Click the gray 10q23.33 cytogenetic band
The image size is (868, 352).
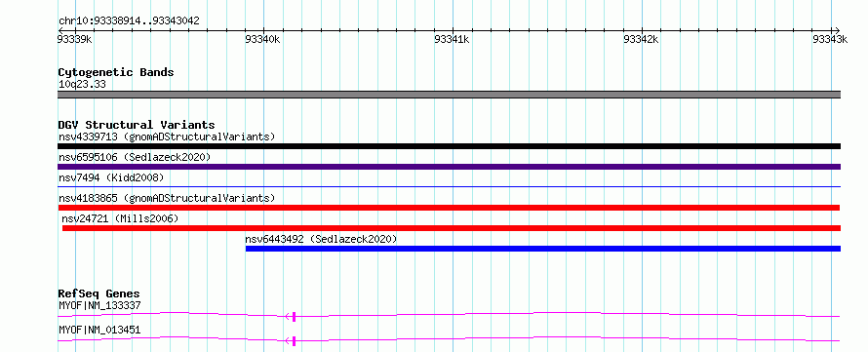tap(449, 95)
